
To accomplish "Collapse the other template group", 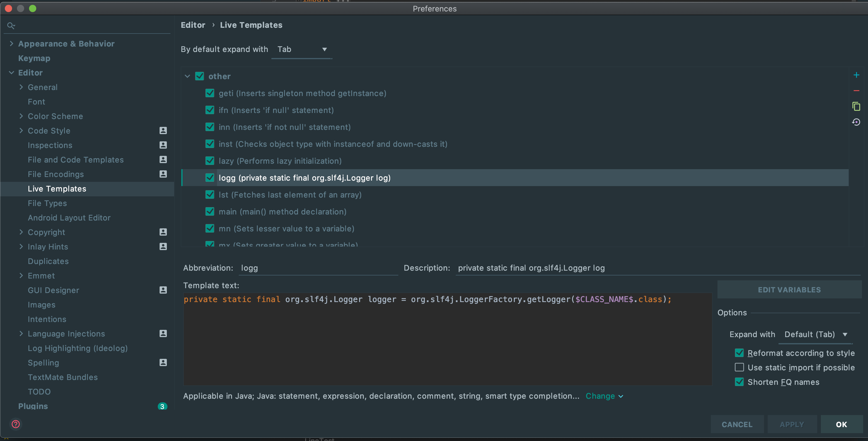I will [x=187, y=76].
